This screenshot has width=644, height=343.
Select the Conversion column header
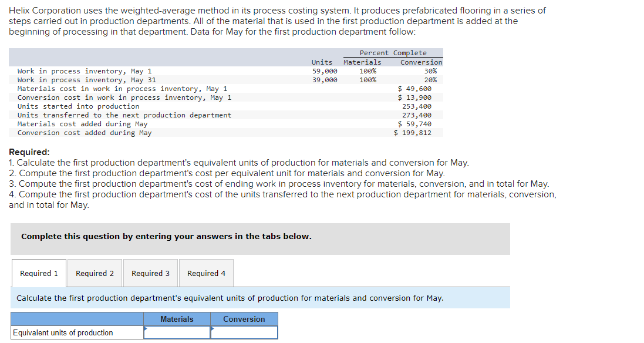[x=244, y=318]
